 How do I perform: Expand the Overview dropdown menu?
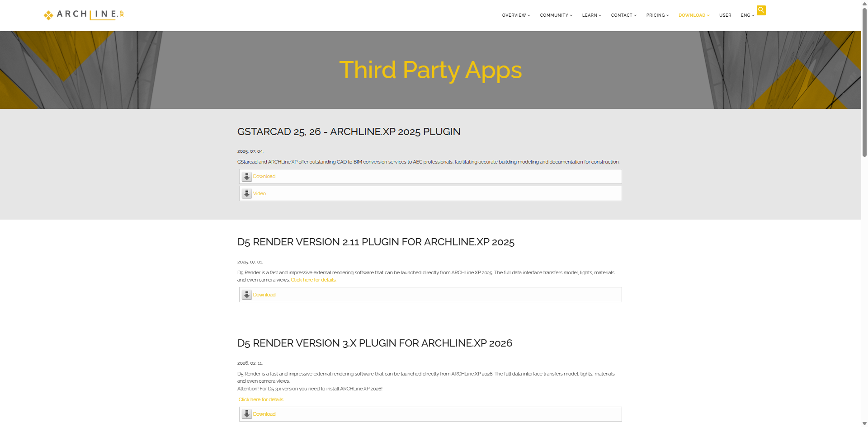[516, 15]
